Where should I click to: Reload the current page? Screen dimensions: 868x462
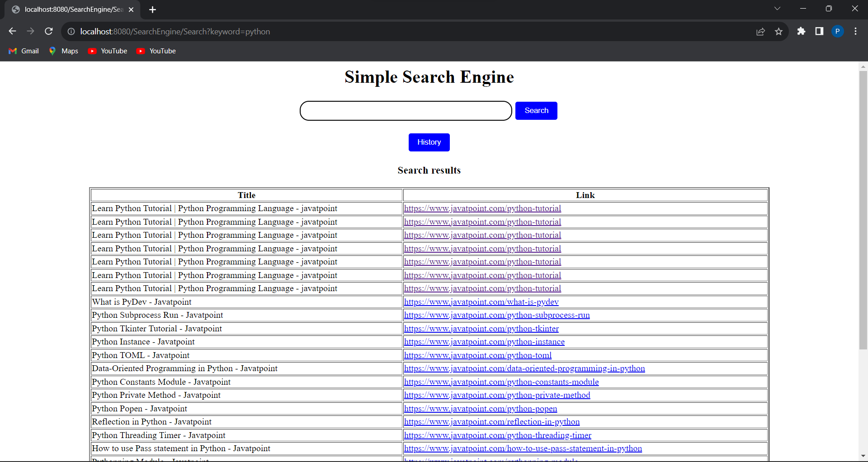tap(49, 31)
